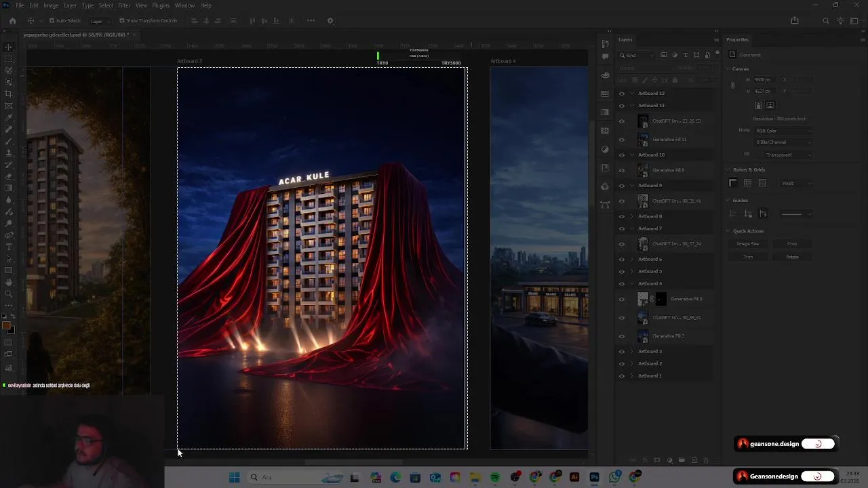The width and height of the screenshot is (868, 488).
Task: Open the RGB Color mode dropdown
Action: click(x=783, y=131)
